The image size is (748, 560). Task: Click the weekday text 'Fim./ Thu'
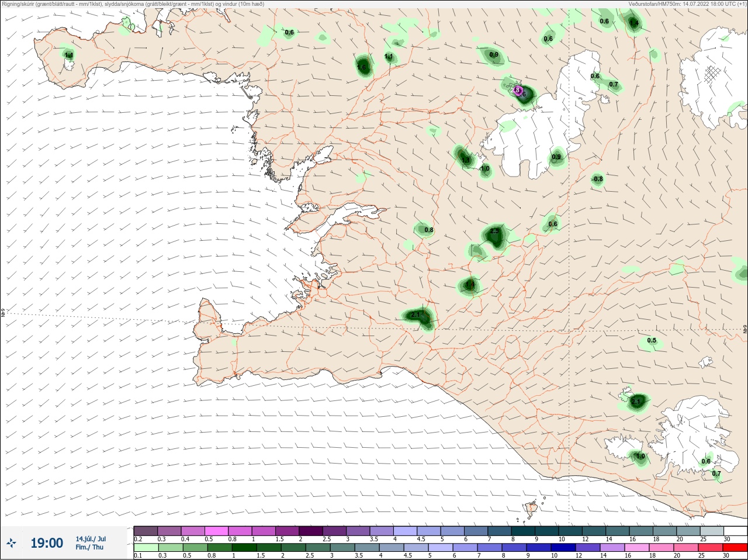pyautogui.click(x=89, y=547)
